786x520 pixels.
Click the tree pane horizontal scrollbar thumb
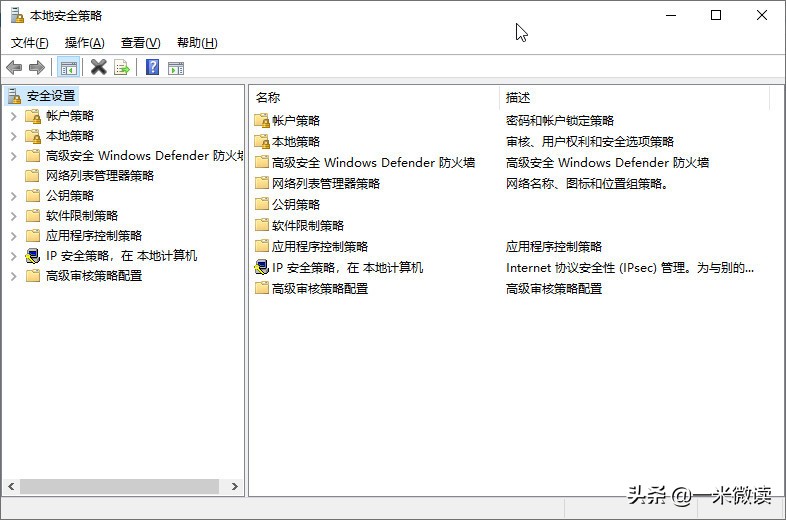119,486
